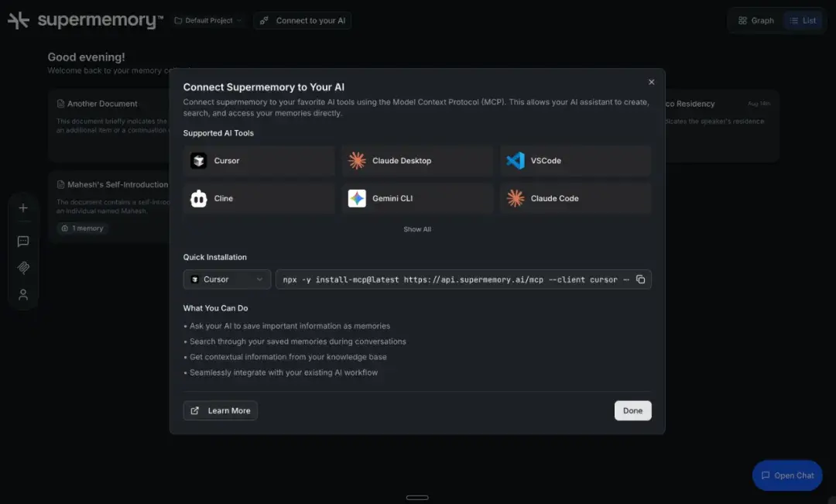Select the VSCode tool card
This screenshot has height=504, width=836.
point(576,160)
